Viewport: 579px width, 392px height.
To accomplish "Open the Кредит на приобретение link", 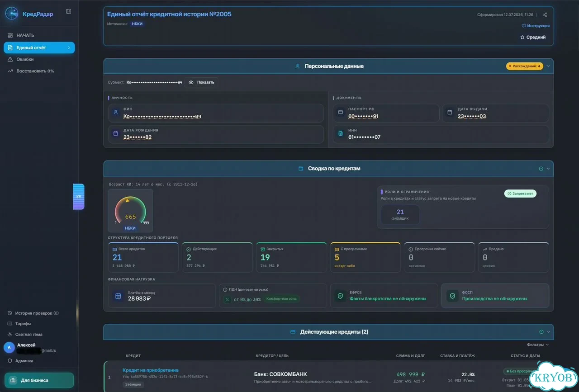I will point(151,370).
